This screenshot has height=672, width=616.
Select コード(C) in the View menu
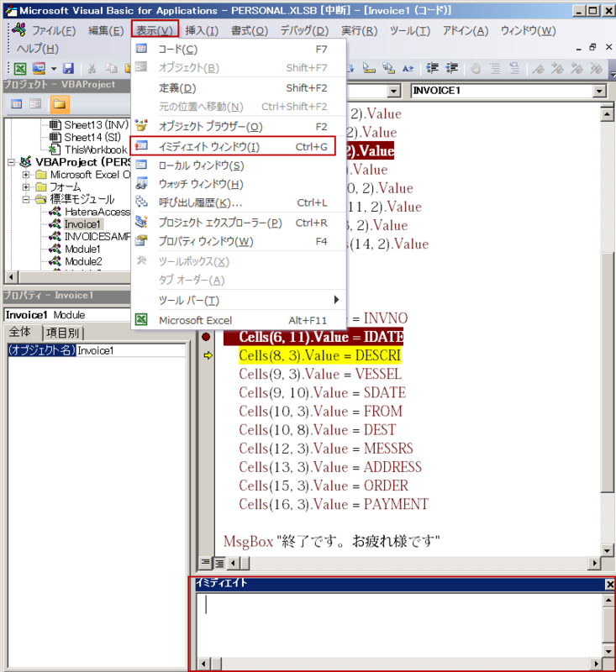(239, 50)
